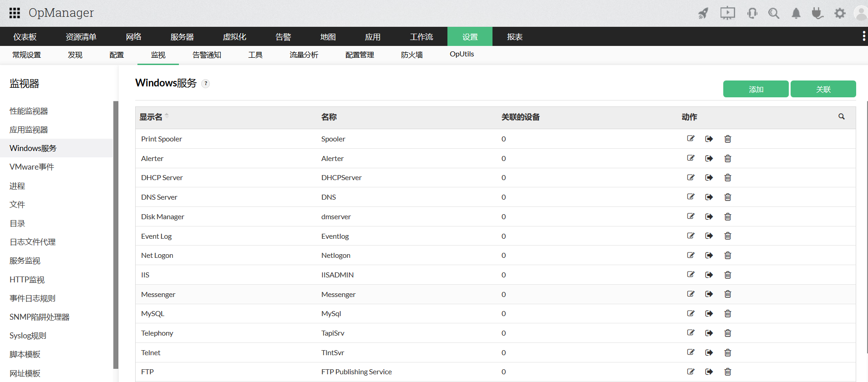Open 应用监视器 in the sidebar

pos(29,130)
